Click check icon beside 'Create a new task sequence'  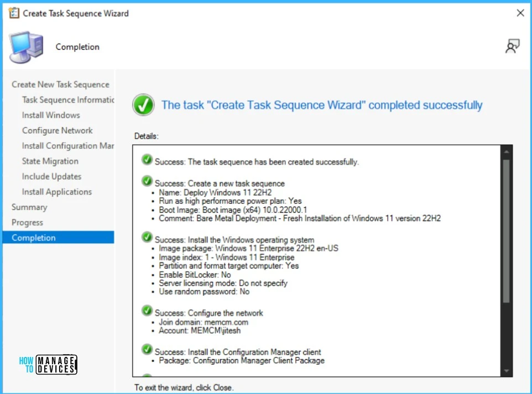tap(147, 181)
